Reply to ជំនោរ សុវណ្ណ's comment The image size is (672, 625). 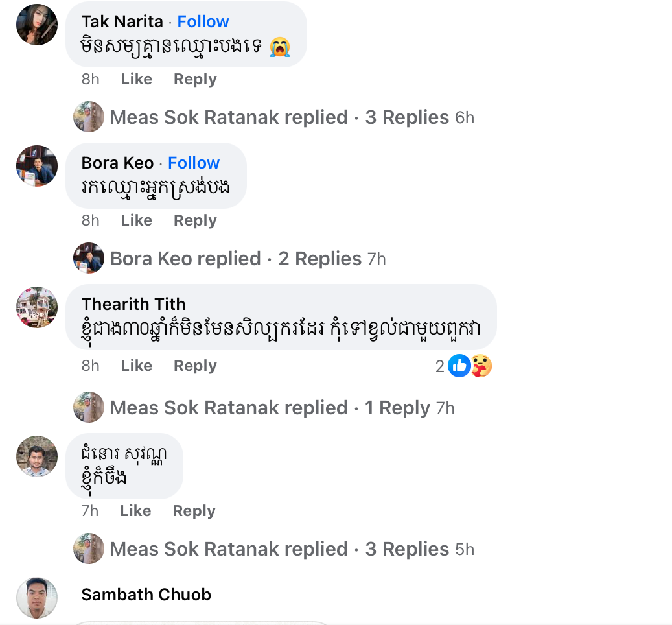(x=194, y=511)
